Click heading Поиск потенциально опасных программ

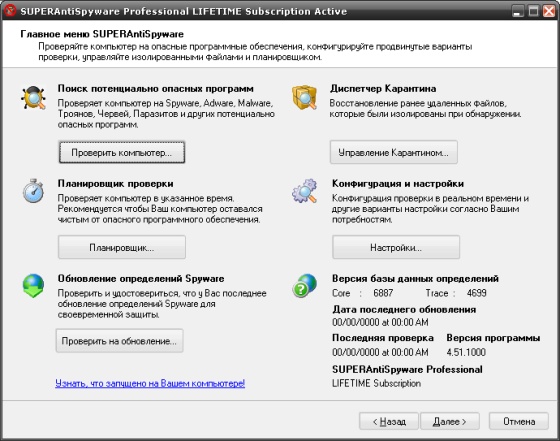[x=156, y=89]
